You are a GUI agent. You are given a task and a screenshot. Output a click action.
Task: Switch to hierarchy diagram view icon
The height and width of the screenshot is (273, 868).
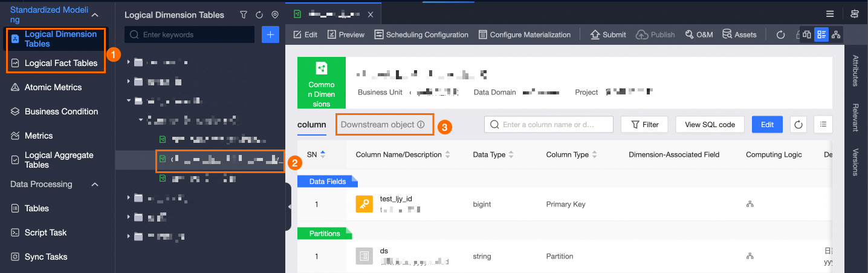point(835,35)
